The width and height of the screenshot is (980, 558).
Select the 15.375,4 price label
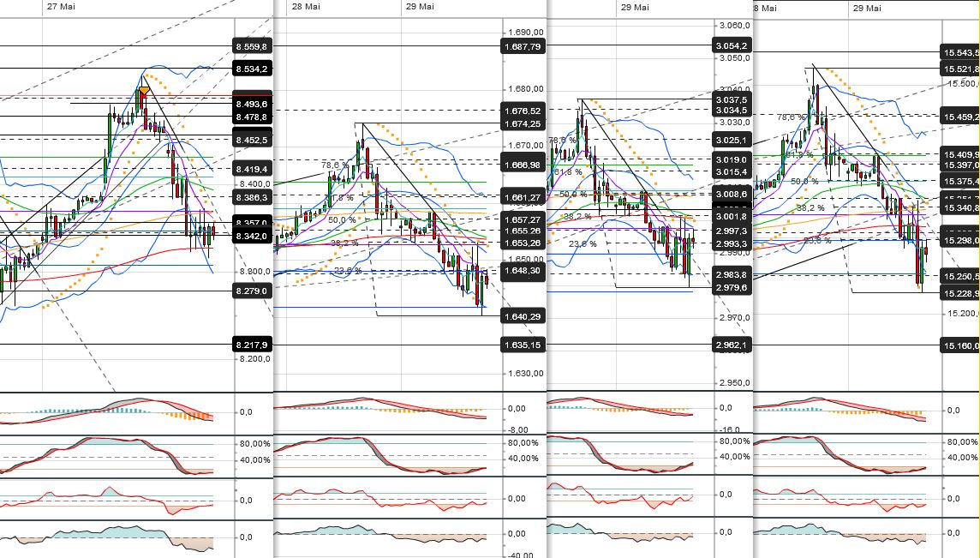960,181
